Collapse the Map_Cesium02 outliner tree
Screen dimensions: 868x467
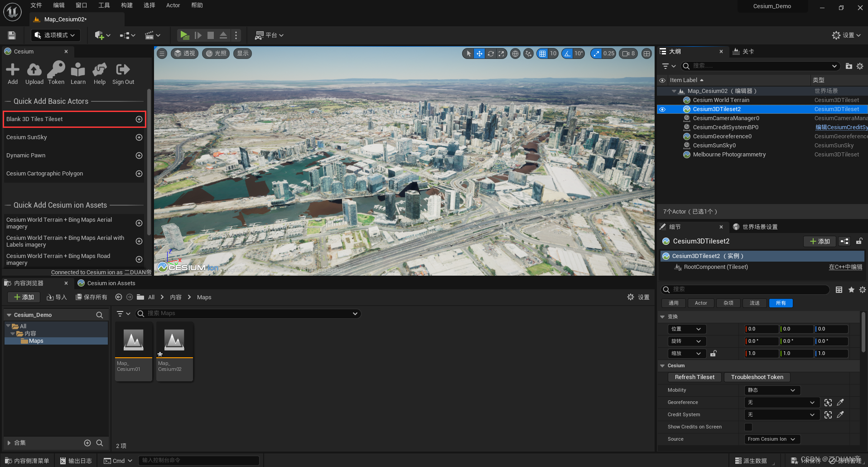(x=674, y=91)
